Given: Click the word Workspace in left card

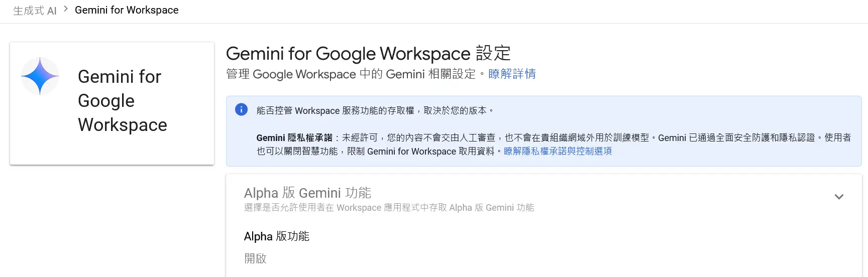Looking at the screenshot, I should pyautogui.click(x=123, y=125).
